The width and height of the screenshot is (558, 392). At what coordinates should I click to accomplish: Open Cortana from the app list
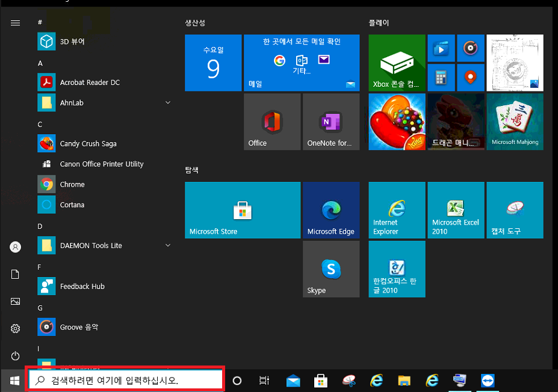click(x=105, y=205)
